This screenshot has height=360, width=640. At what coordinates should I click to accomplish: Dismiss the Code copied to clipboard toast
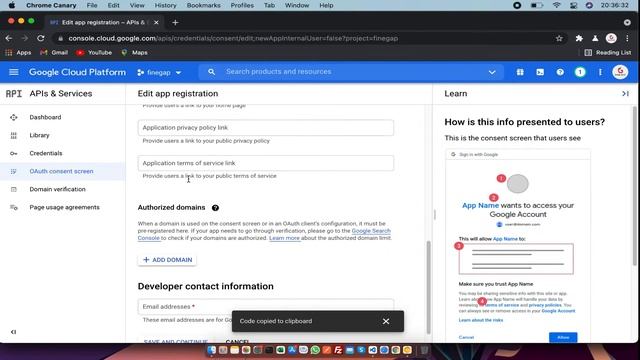click(x=386, y=321)
